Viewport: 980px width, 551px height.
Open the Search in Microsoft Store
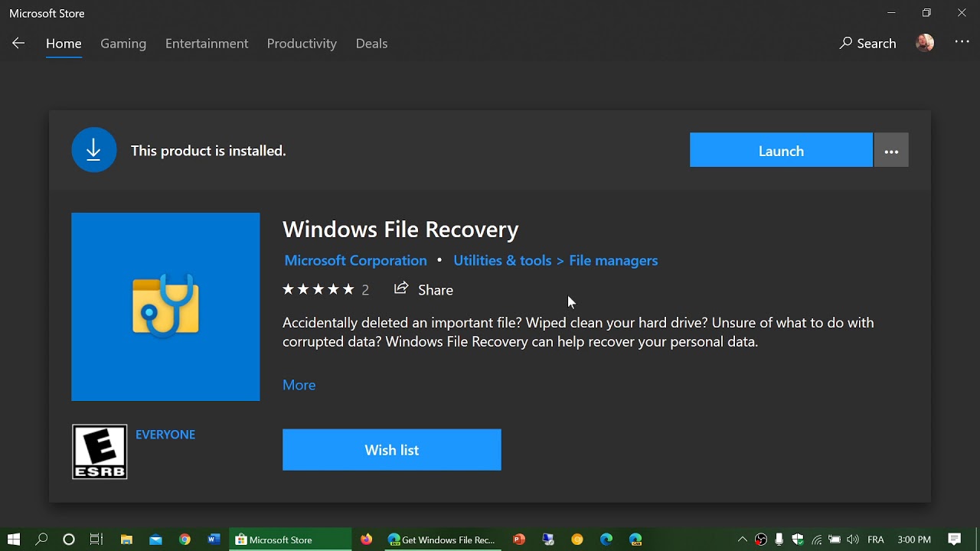pyautogui.click(x=867, y=44)
